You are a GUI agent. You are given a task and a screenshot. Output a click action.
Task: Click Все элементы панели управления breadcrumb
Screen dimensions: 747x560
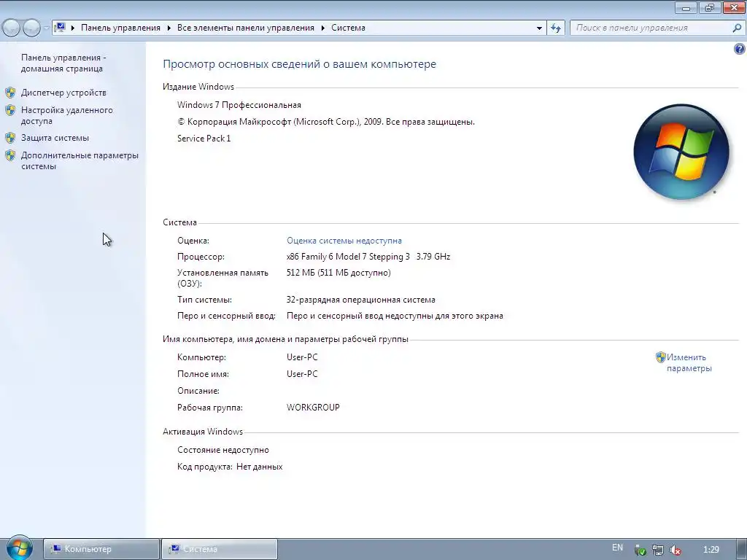(x=245, y=28)
